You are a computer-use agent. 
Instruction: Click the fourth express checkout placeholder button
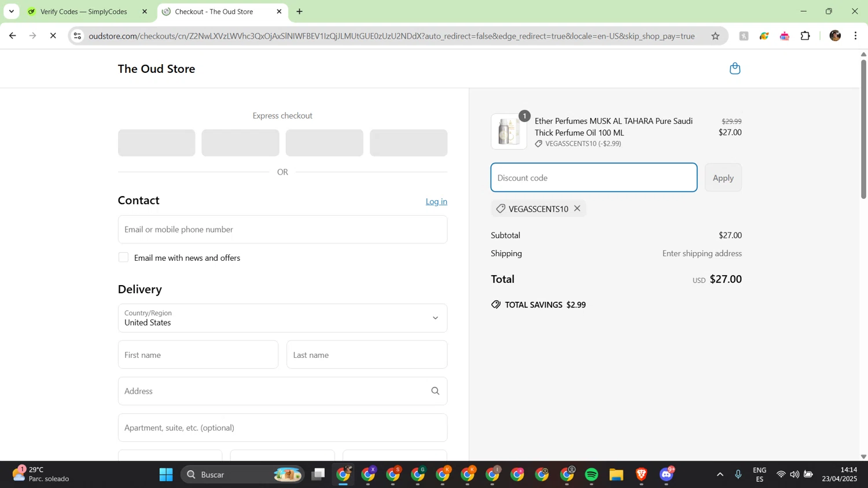tap(409, 143)
